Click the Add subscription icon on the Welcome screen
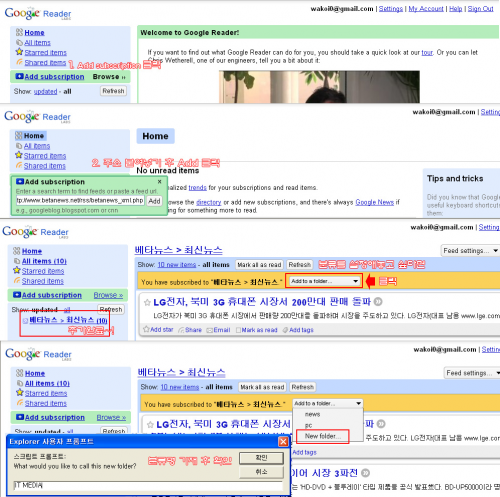This screenshot has width=500, height=497. click(x=20, y=76)
